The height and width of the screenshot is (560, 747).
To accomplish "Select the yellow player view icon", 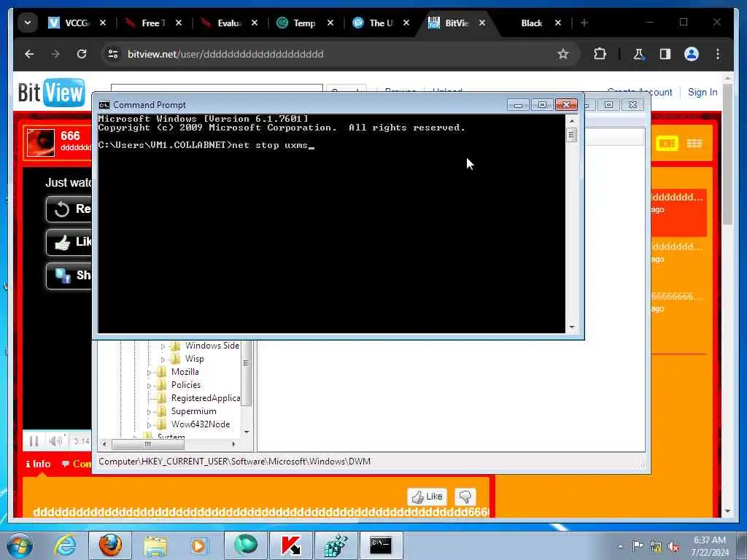I will click(x=667, y=144).
